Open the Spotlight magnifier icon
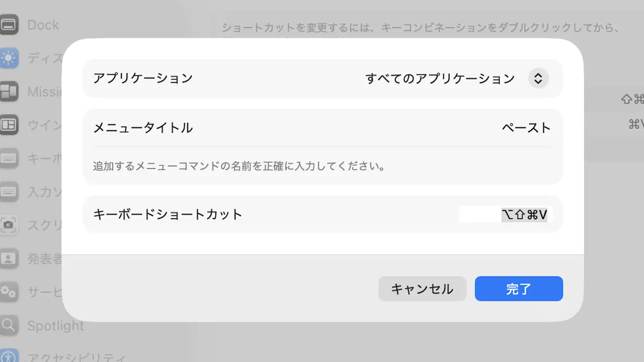The height and width of the screenshot is (362, 644). [x=9, y=325]
